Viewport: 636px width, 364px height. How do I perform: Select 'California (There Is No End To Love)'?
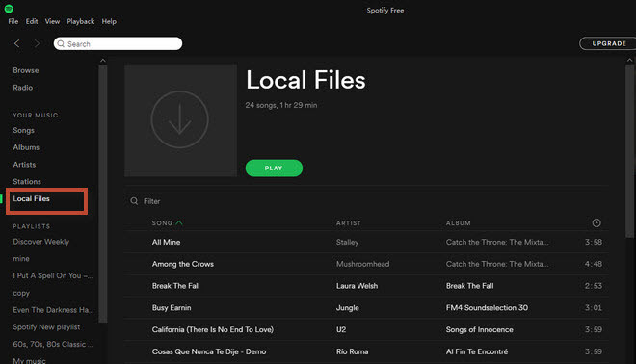[x=213, y=329]
